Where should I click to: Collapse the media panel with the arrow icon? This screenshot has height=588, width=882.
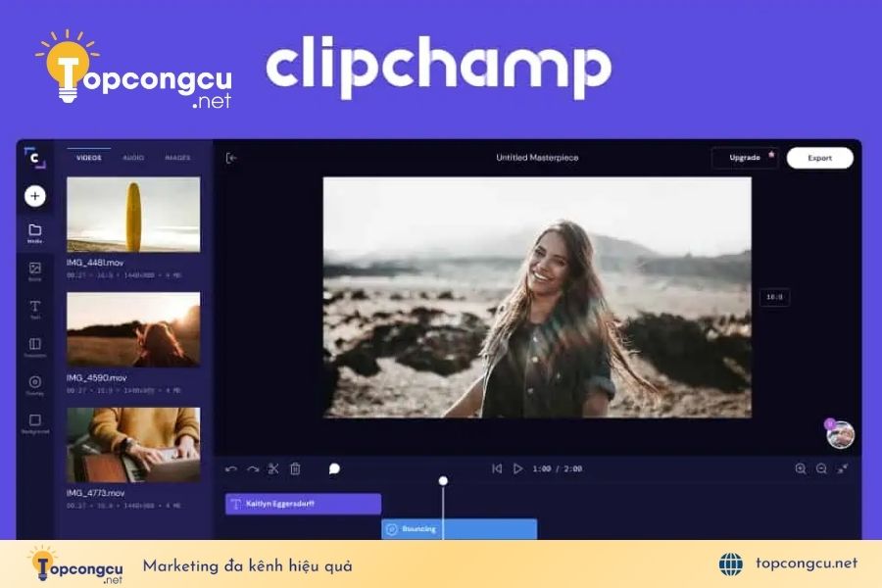point(230,158)
